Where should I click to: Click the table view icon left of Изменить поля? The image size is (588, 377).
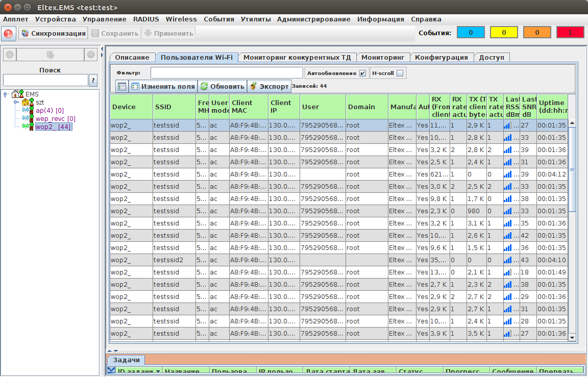coord(121,86)
